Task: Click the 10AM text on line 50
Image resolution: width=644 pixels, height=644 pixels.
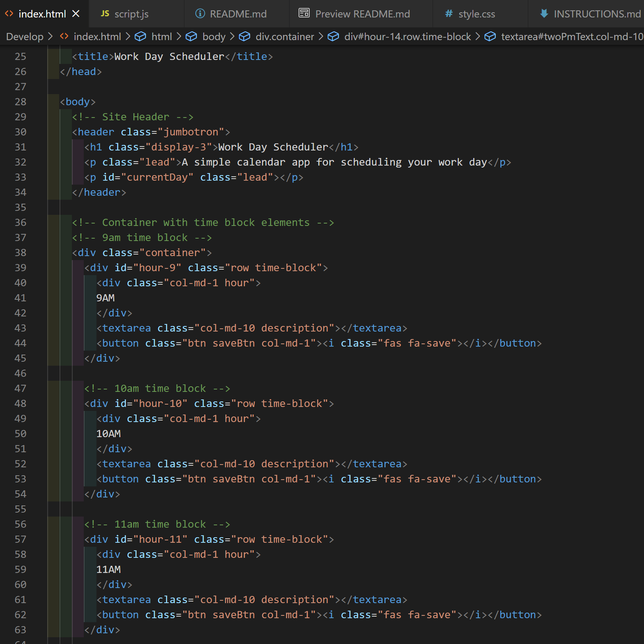Action: pyautogui.click(x=108, y=434)
